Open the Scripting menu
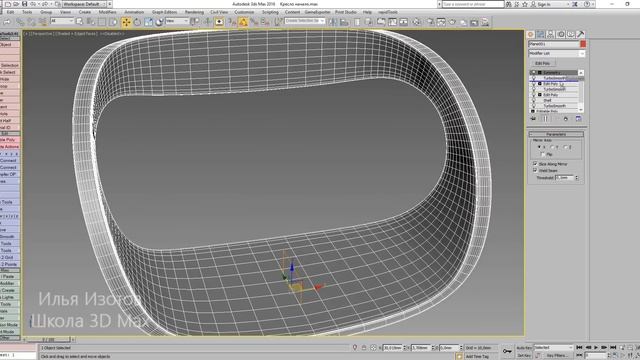 [270, 12]
